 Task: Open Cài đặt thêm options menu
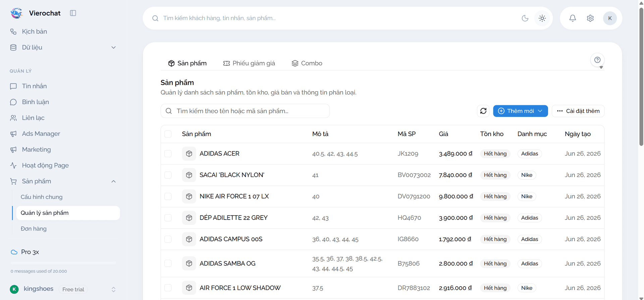pos(578,111)
